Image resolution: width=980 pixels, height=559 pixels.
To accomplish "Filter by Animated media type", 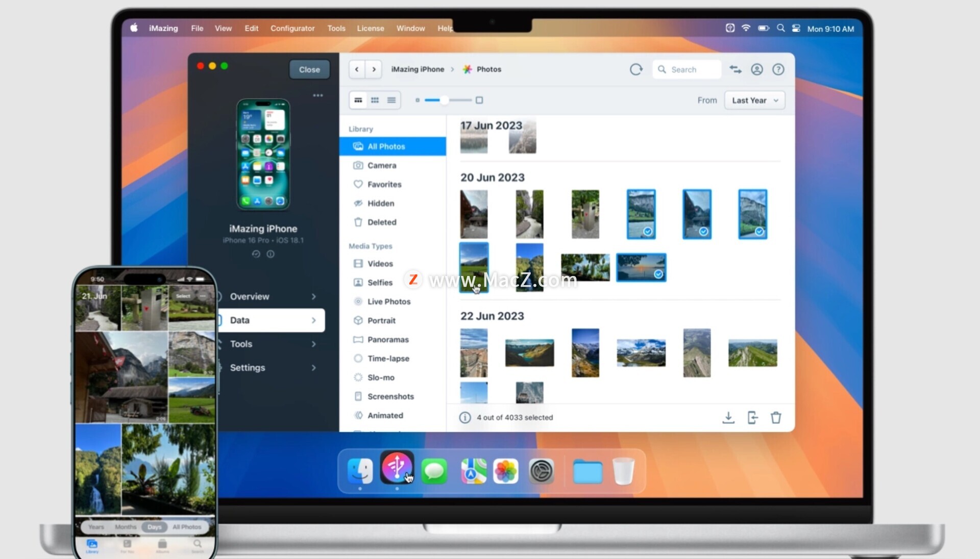I will click(x=393, y=415).
